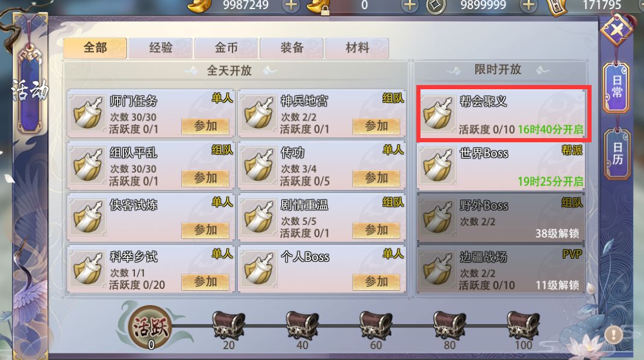The width and height of the screenshot is (644, 360).
Task: Select the 材料 tab
Action: point(357,48)
